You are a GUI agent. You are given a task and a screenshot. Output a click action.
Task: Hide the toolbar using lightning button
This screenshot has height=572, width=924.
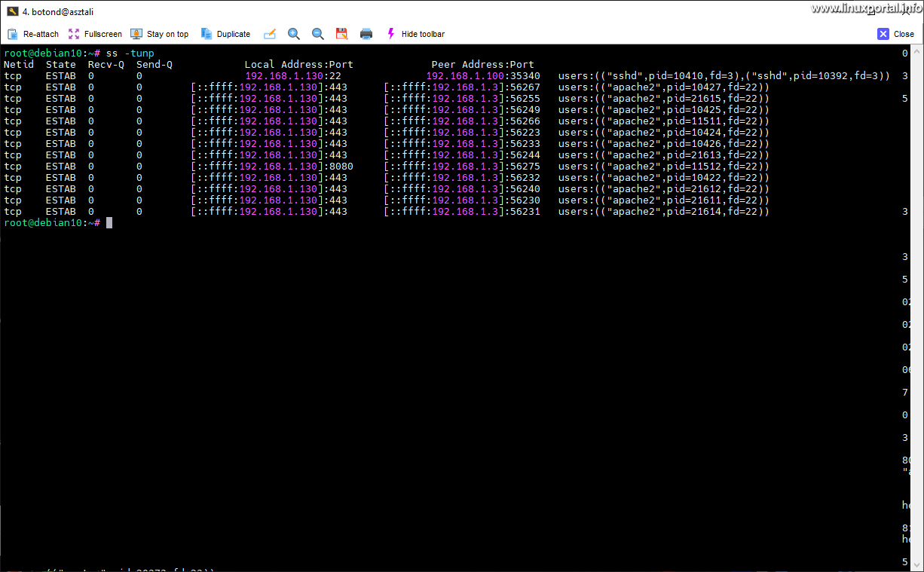390,34
